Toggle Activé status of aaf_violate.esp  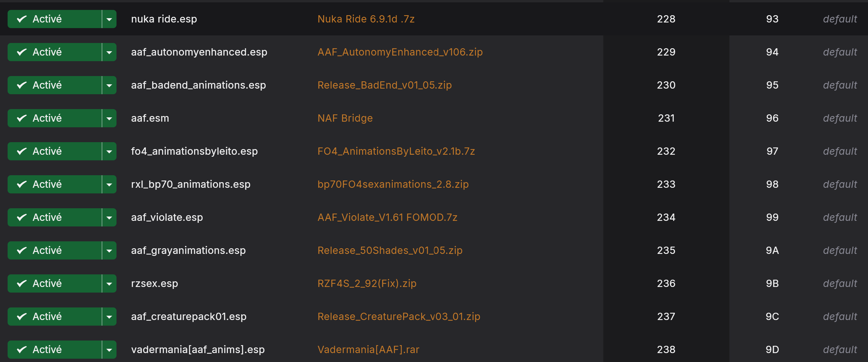click(54, 217)
